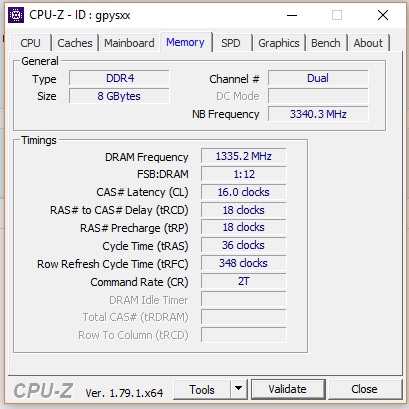
Task: Click the Dual channel value field
Action: pyautogui.click(x=318, y=78)
